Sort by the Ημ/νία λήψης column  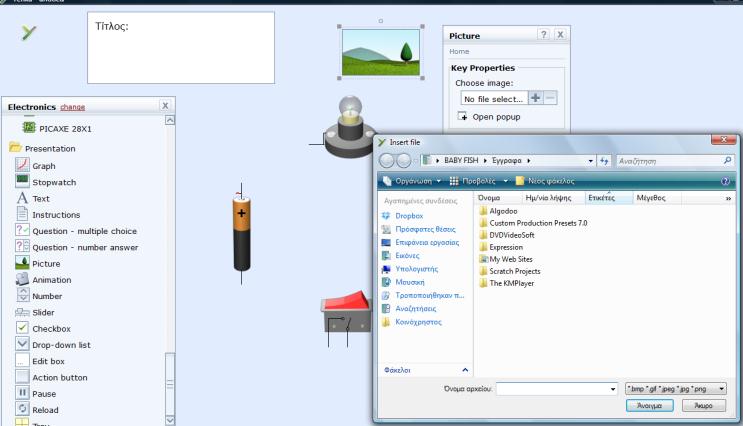click(x=548, y=198)
